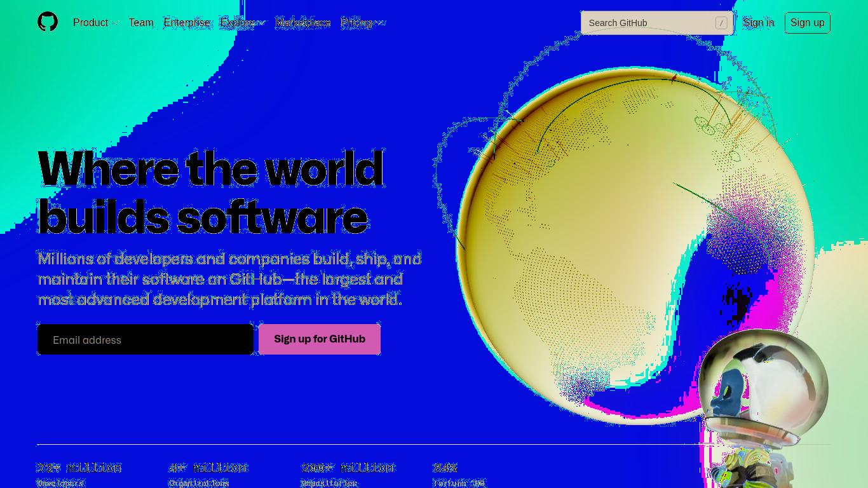Viewport: 868px width, 488px height.
Task: Click the Sign up button in header
Action: click(x=808, y=23)
